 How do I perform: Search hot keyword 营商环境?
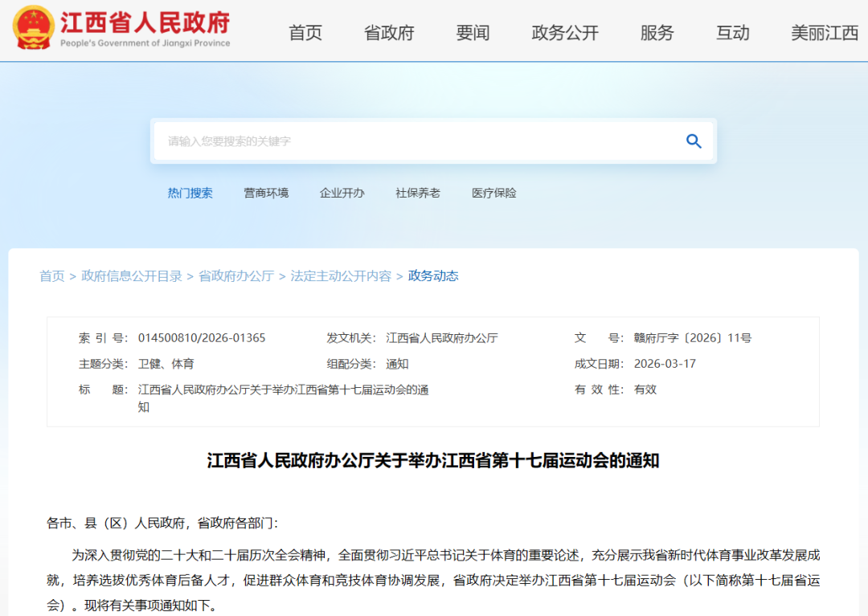pos(266,193)
